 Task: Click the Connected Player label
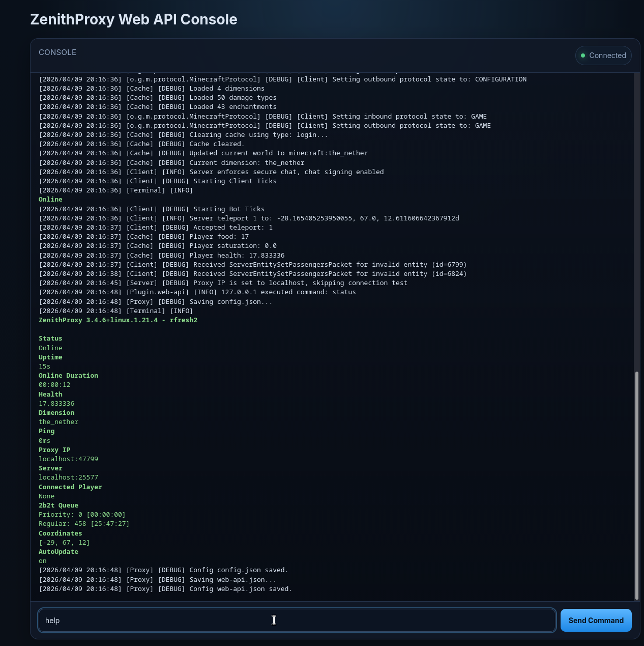(x=70, y=487)
